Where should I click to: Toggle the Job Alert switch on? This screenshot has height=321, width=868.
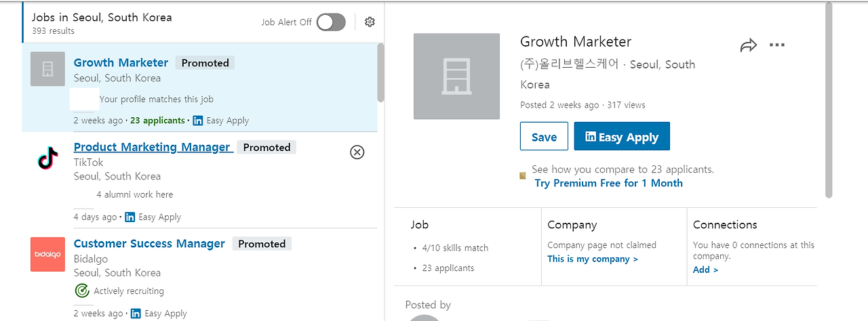[331, 22]
